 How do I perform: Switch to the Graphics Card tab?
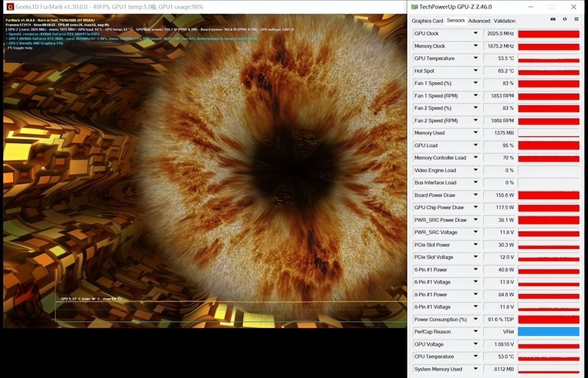(427, 21)
